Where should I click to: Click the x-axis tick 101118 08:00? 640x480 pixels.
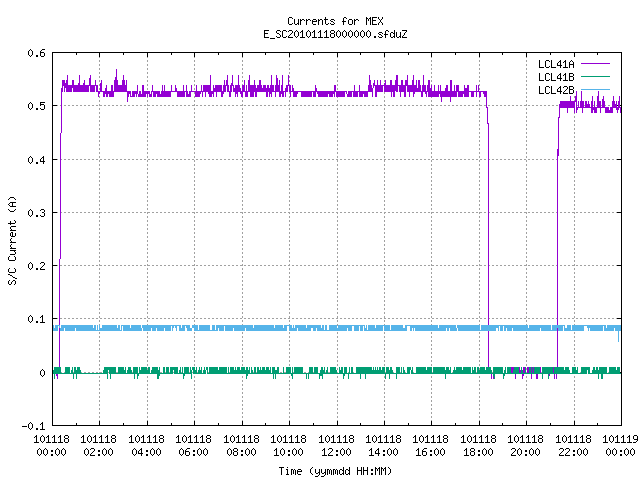pos(241,445)
